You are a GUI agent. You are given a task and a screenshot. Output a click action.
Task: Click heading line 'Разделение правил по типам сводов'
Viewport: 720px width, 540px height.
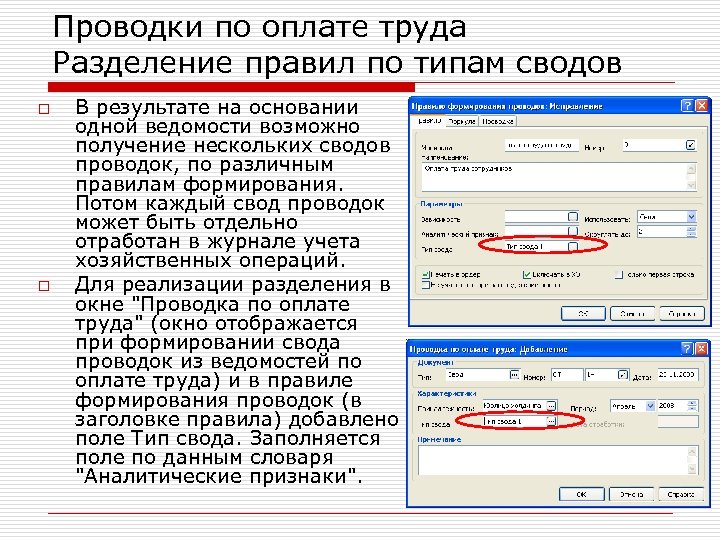tap(337, 63)
